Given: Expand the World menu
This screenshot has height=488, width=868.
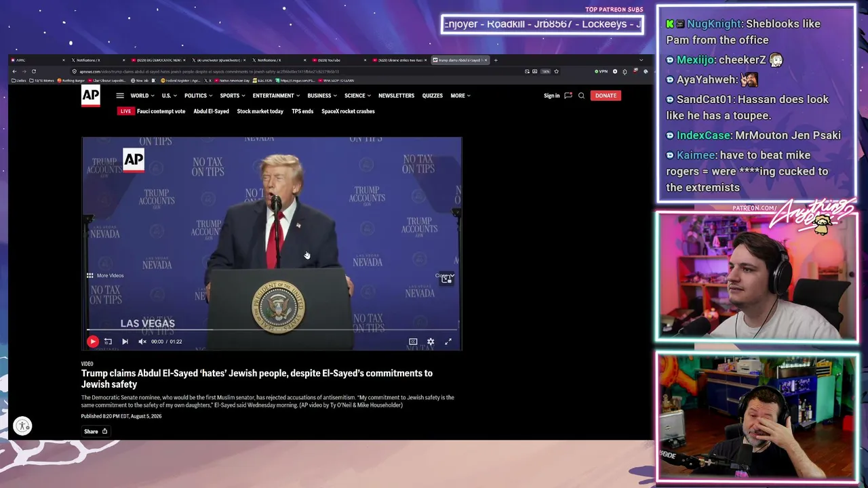Looking at the screenshot, I should 142,96.
